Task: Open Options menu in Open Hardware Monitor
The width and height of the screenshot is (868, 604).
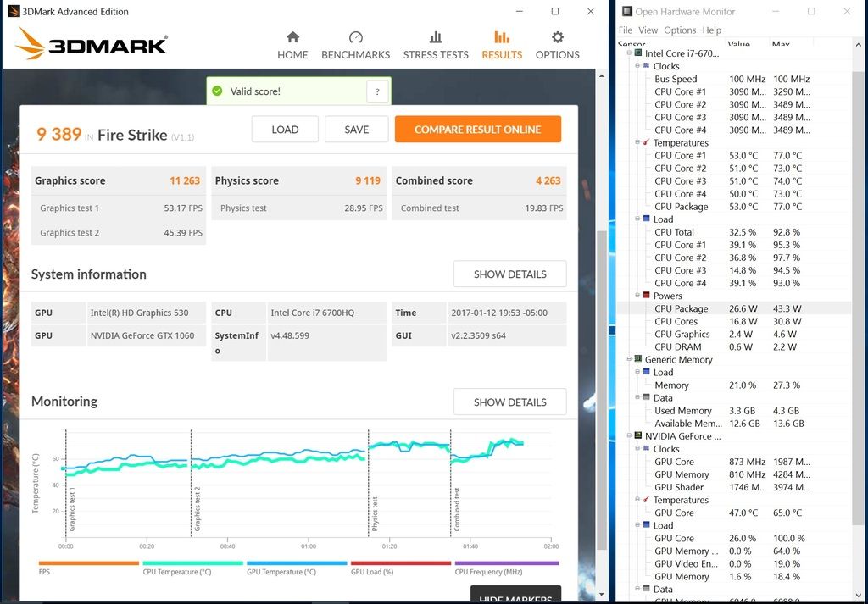Action: (x=680, y=30)
